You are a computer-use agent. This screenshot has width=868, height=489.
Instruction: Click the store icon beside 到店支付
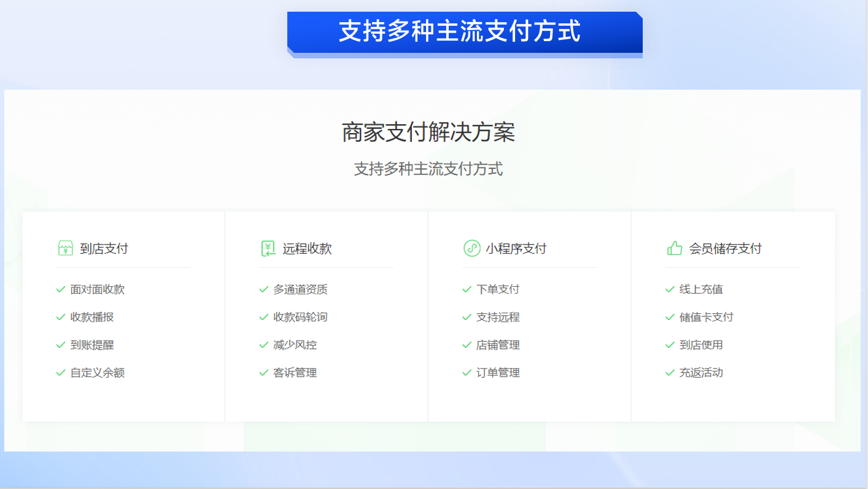click(65, 248)
